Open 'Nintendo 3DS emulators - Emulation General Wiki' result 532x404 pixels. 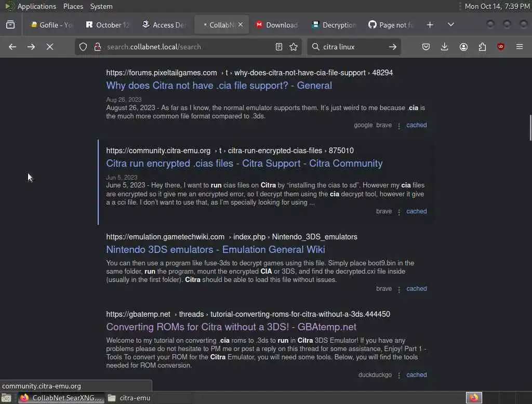tap(216, 250)
